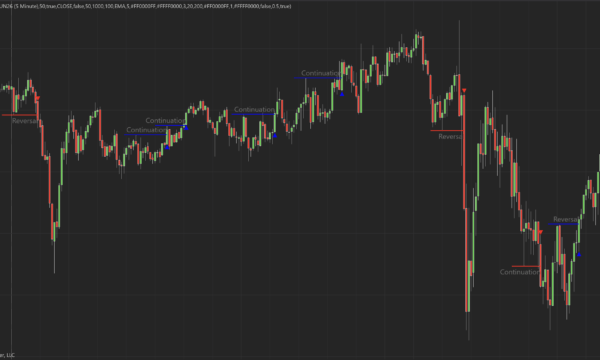Select the highest Continuation label on chart
The image size is (600, 360).
tap(321, 73)
